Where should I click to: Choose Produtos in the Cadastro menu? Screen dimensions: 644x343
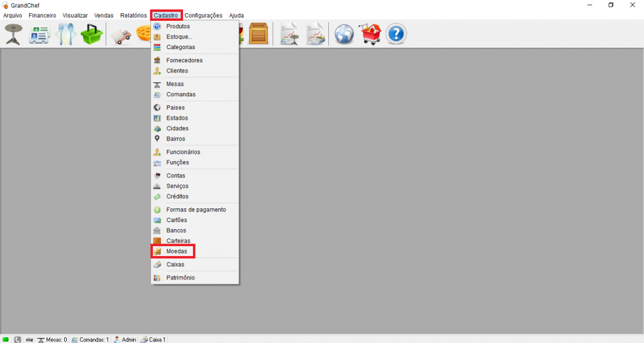(178, 26)
